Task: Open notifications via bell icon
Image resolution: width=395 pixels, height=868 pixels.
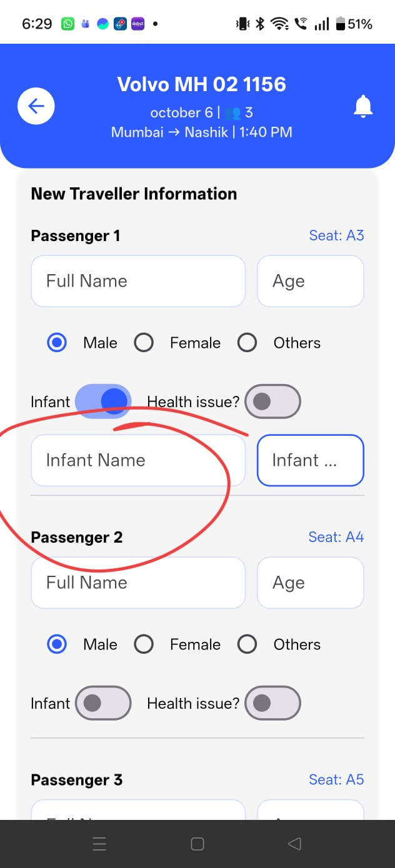Action: 363,107
